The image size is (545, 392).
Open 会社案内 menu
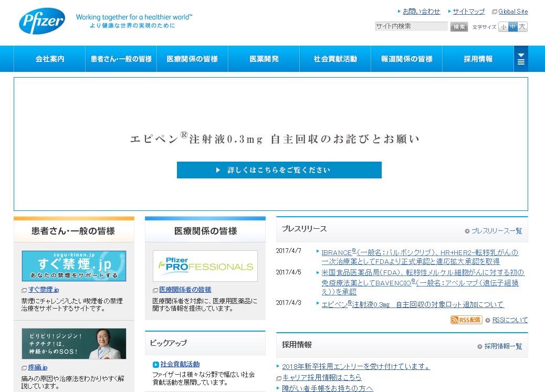point(50,59)
